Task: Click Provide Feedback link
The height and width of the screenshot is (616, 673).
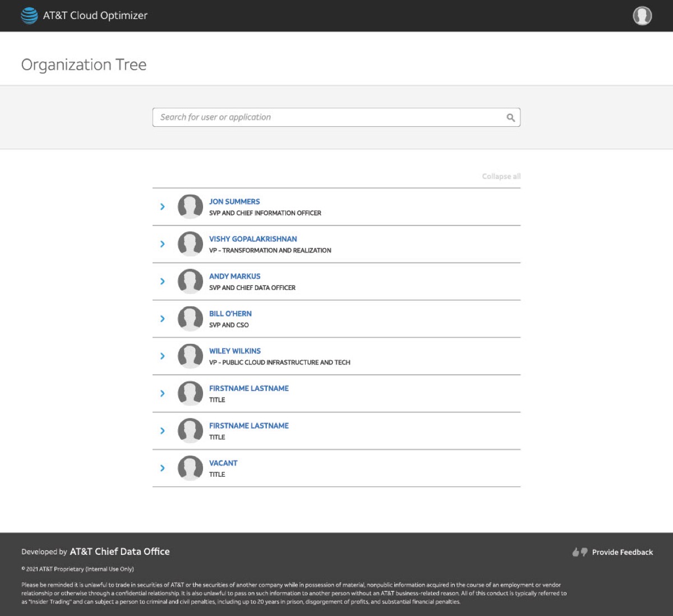Action: pos(623,552)
